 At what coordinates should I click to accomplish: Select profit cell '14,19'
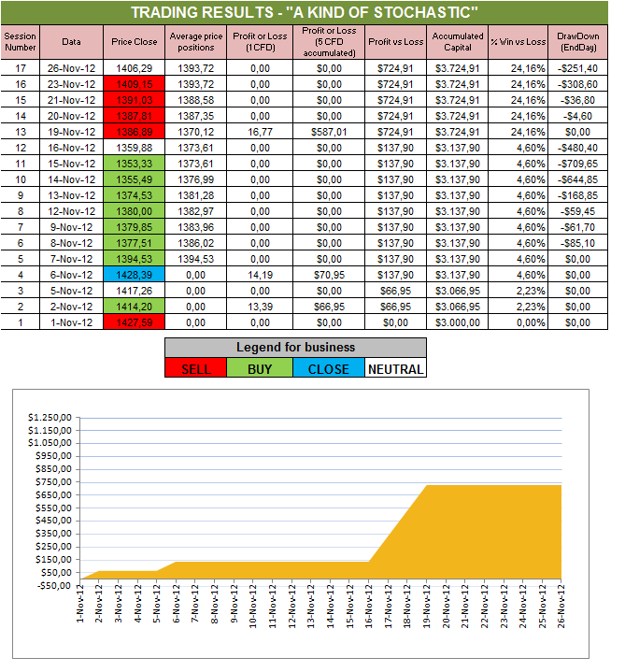pyautogui.click(x=260, y=274)
